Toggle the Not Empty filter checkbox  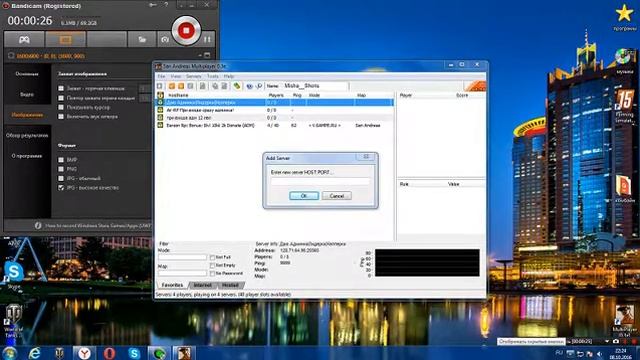click(x=212, y=265)
